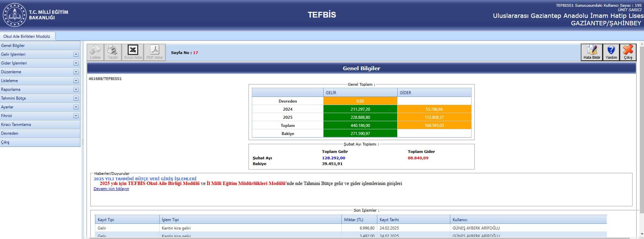Click the page number 17
644x239 pixels.
click(x=195, y=53)
